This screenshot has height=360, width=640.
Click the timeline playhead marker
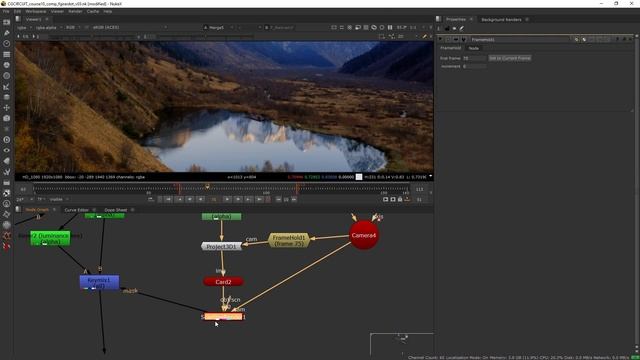[207, 187]
